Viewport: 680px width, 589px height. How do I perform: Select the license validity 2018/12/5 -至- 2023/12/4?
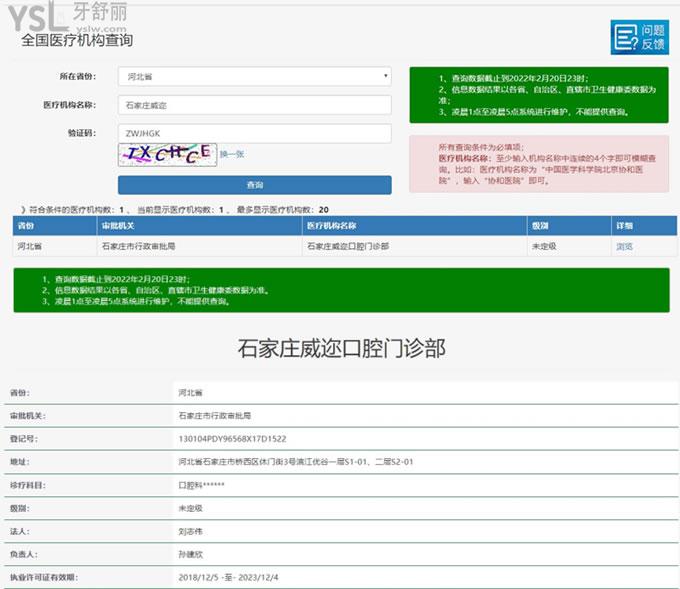click(x=229, y=577)
